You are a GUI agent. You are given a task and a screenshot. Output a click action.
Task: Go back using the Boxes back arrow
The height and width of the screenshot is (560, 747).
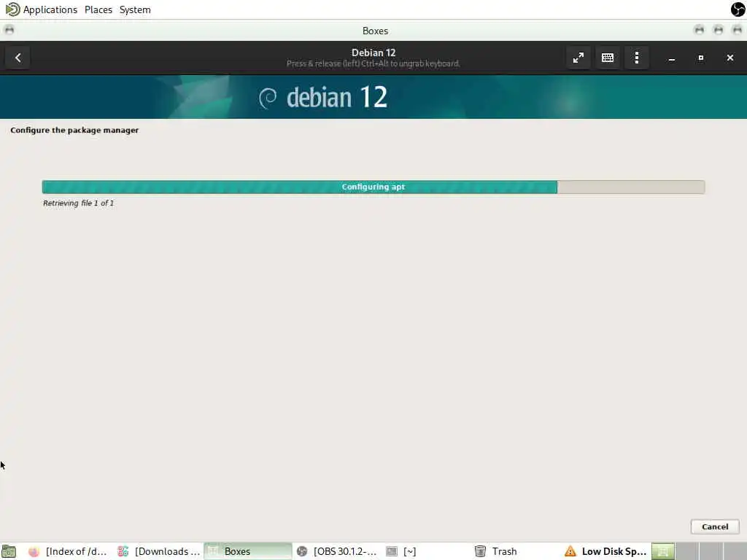pyautogui.click(x=18, y=58)
